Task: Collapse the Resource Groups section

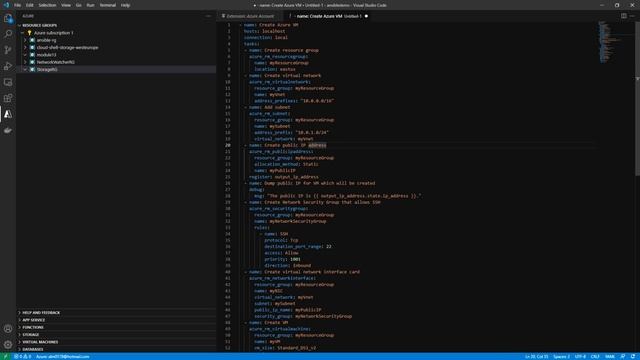Action: tap(19, 25)
